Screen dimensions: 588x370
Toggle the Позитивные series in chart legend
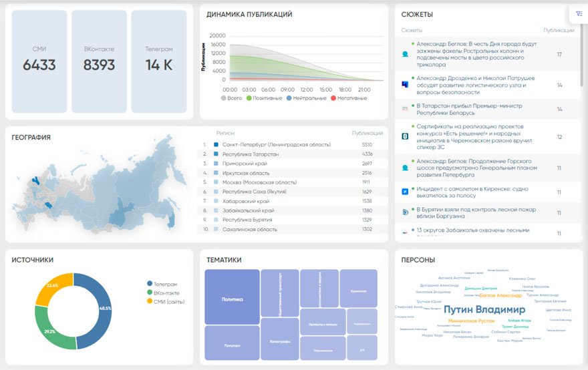(x=266, y=98)
